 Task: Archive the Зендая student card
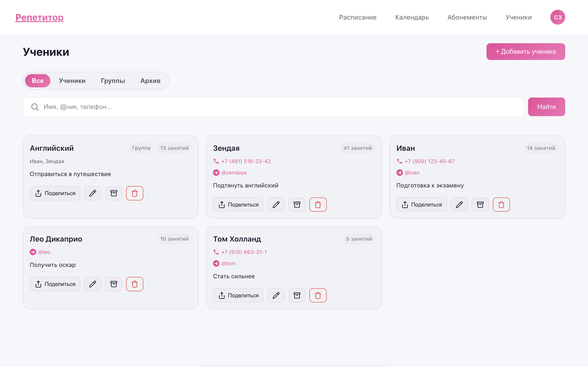coord(297,205)
